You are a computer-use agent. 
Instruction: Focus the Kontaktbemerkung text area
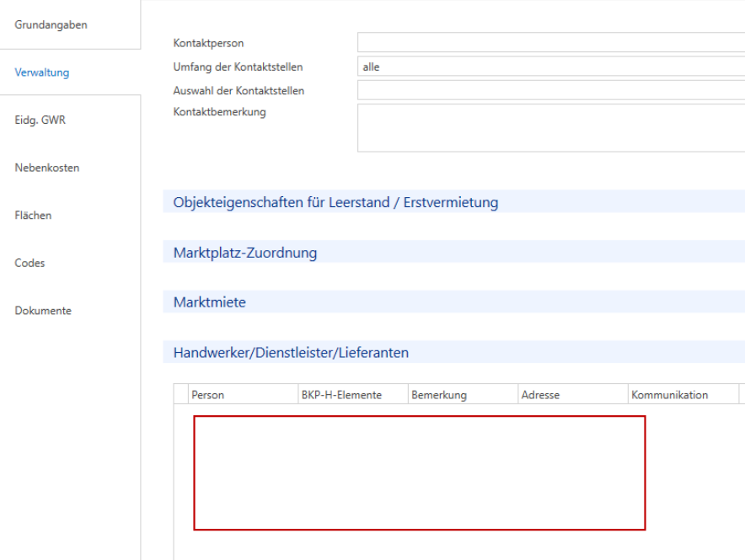[551, 128]
